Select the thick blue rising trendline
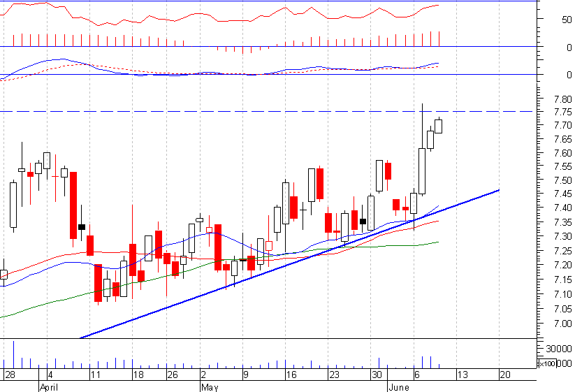The width and height of the screenshot is (575, 392). pyautogui.click(x=289, y=264)
